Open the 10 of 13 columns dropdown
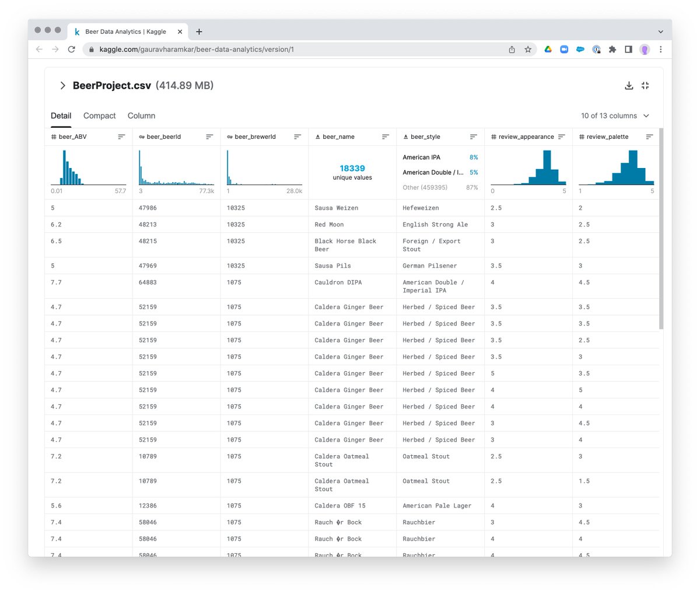 tap(615, 116)
